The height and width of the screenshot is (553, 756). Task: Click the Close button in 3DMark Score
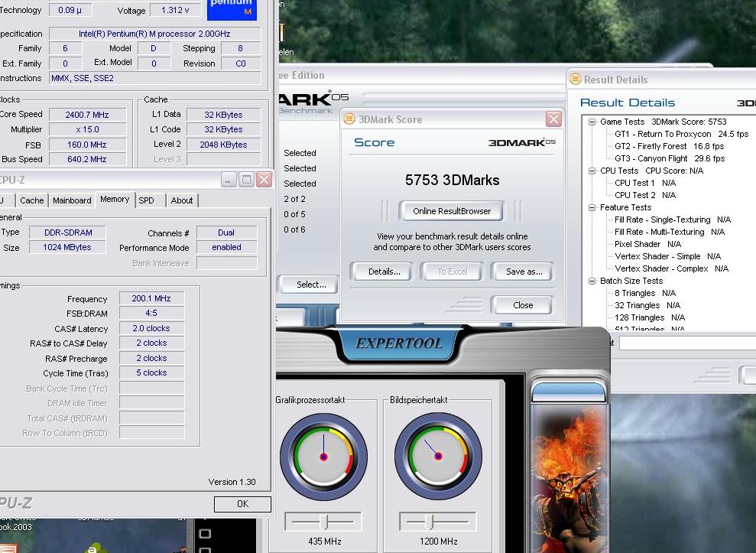(x=523, y=305)
